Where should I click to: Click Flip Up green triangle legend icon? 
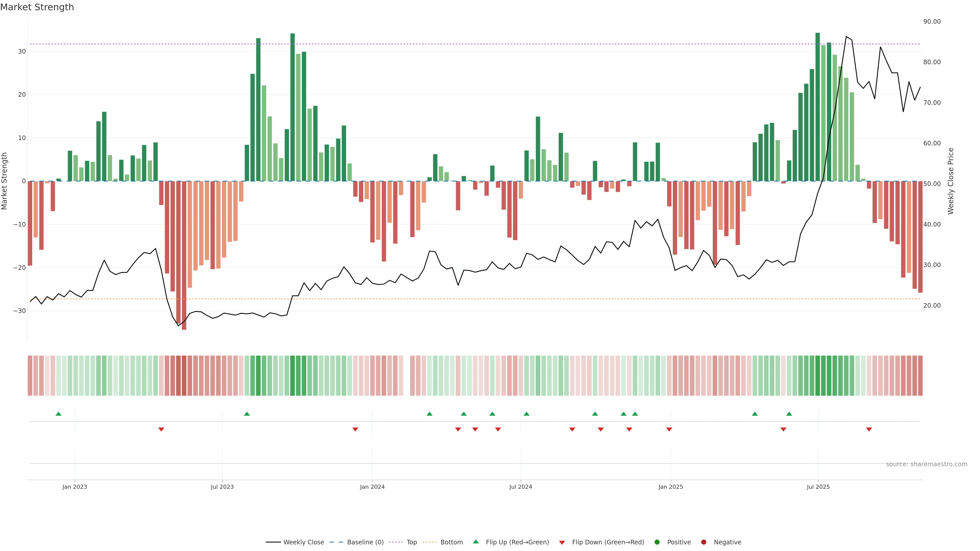click(x=475, y=542)
